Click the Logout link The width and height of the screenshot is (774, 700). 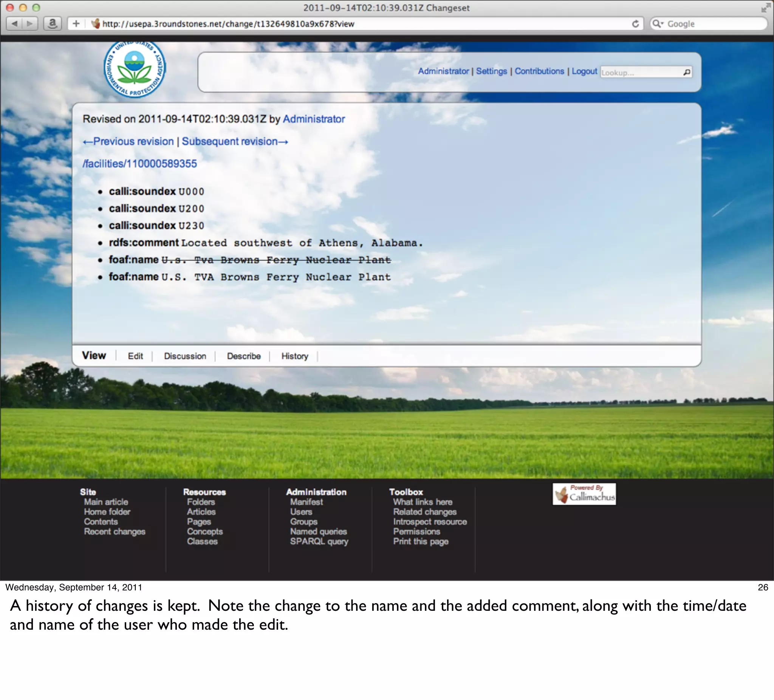pyautogui.click(x=584, y=71)
